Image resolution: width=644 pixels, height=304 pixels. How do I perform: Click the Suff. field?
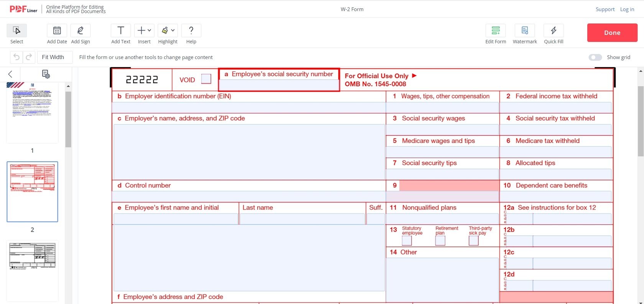tap(376, 219)
